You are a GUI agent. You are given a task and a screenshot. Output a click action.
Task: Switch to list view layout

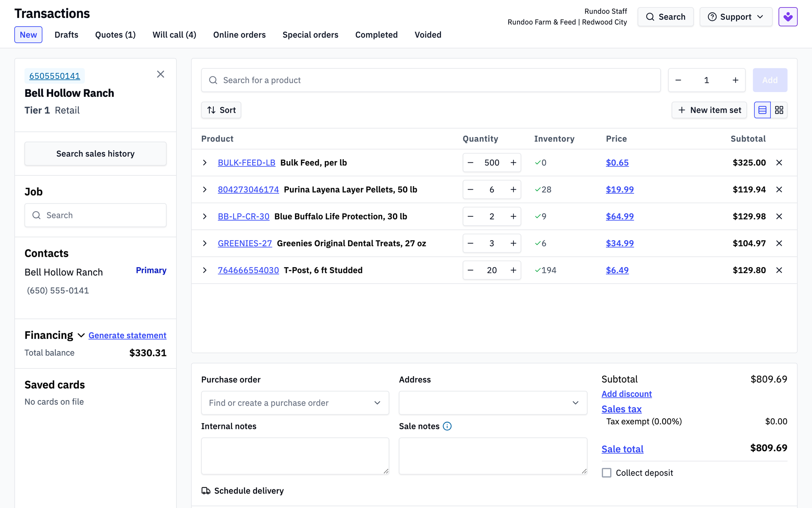[762, 110]
